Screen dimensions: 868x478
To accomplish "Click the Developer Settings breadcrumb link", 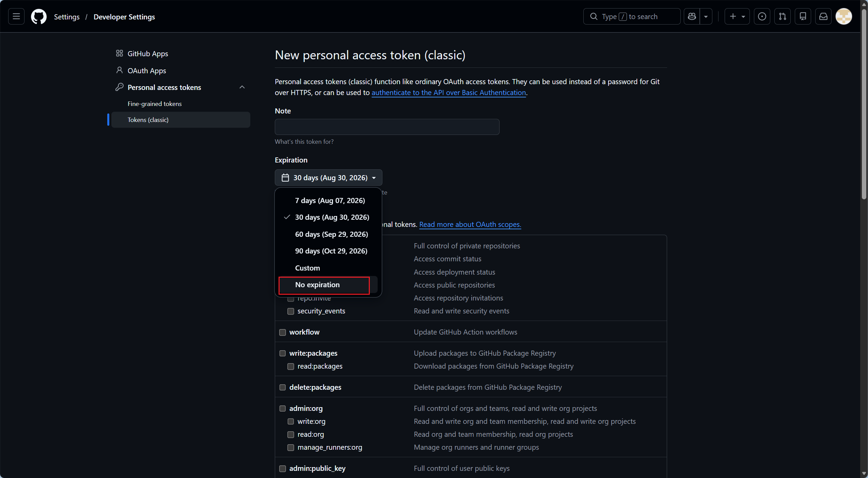I will pyautogui.click(x=124, y=17).
